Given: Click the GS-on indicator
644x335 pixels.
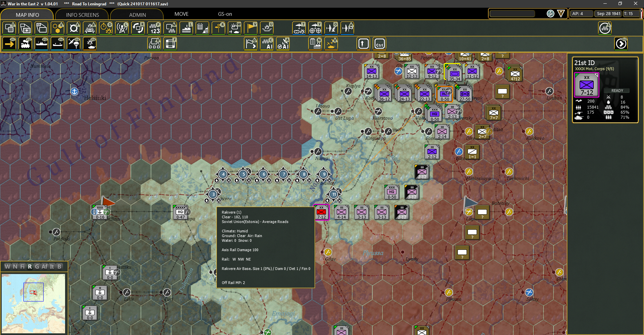Looking at the screenshot, I should pyautogui.click(x=225, y=14).
